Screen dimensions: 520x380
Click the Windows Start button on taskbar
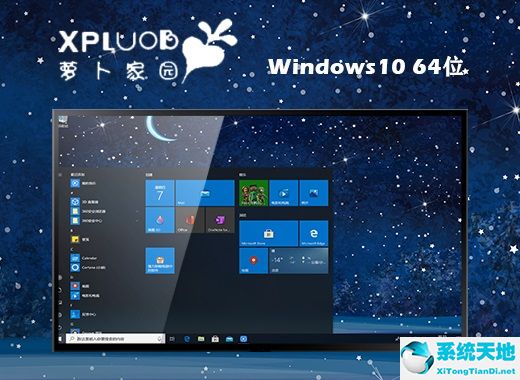(60, 339)
